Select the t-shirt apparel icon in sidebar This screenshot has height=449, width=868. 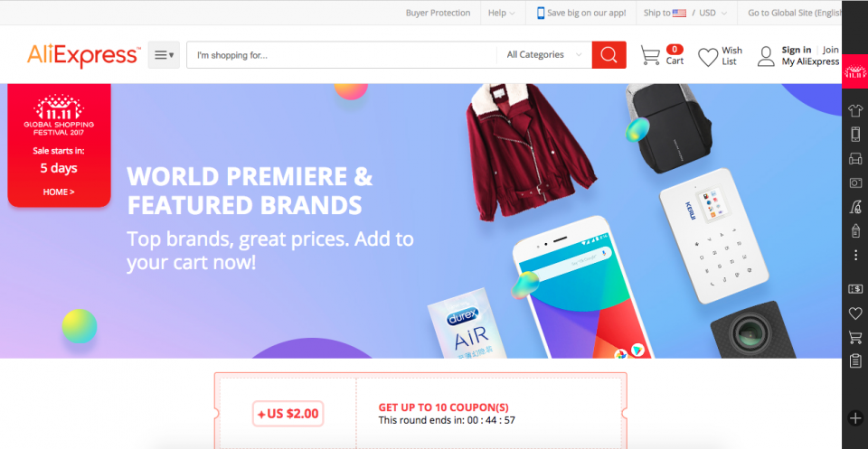coord(855,110)
